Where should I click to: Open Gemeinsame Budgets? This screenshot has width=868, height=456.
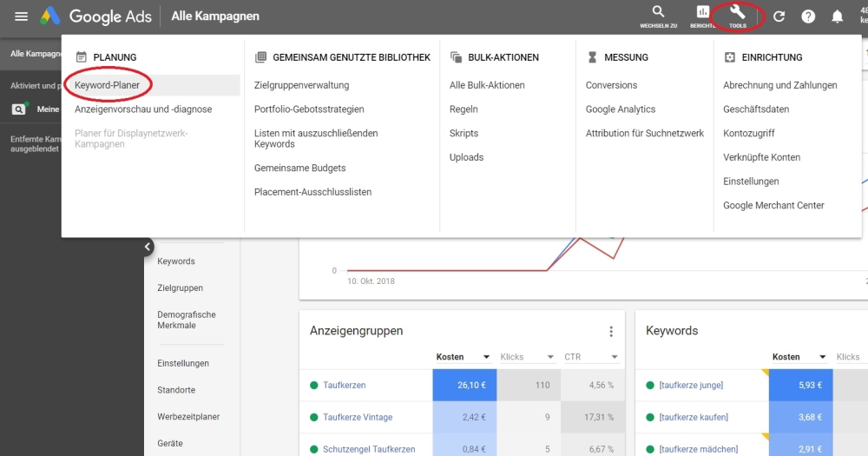[x=299, y=168]
